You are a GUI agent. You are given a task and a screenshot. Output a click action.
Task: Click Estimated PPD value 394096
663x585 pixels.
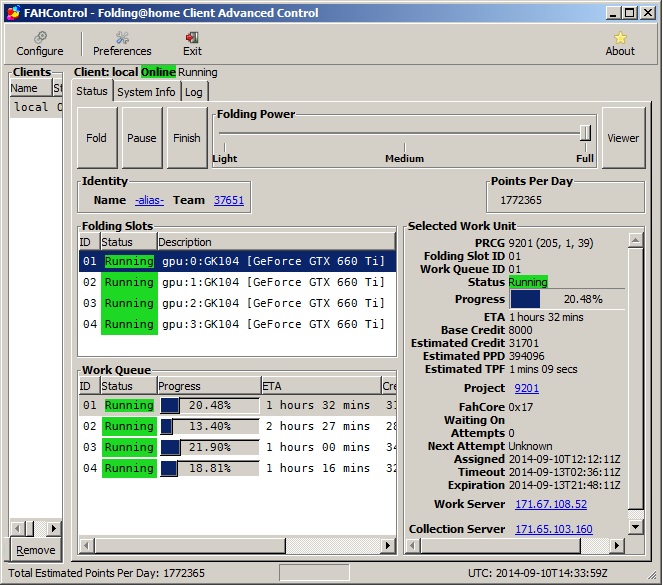click(526, 356)
